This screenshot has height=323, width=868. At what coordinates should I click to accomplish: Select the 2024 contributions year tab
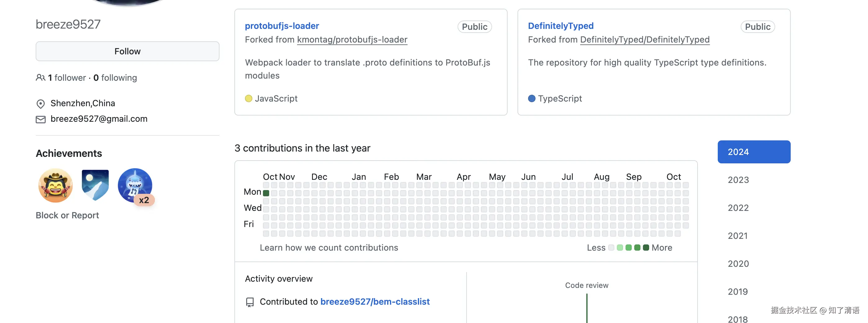click(x=754, y=152)
